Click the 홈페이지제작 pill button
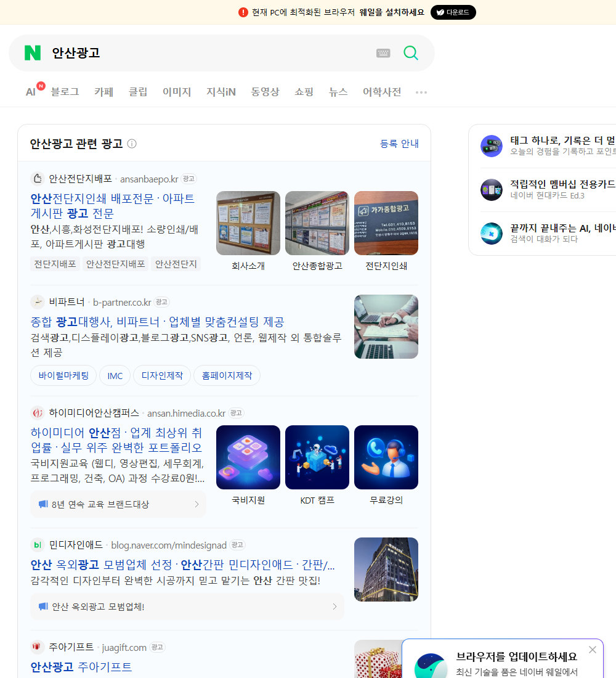This screenshot has width=616, height=678. click(227, 375)
